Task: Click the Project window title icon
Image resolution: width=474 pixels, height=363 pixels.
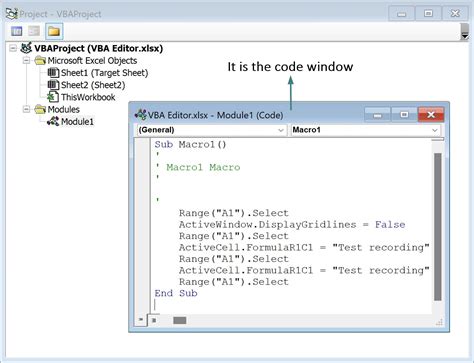Action: click(x=12, y=14)
